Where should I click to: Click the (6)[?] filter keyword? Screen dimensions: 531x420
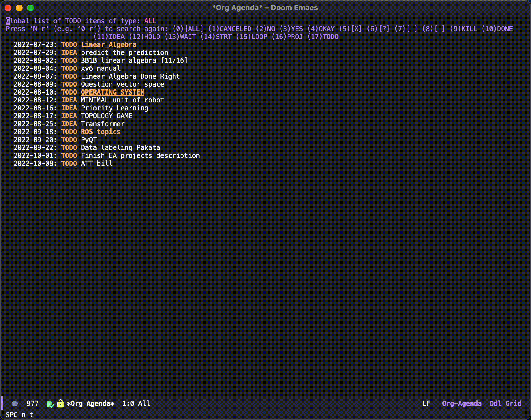pos(378,29)
